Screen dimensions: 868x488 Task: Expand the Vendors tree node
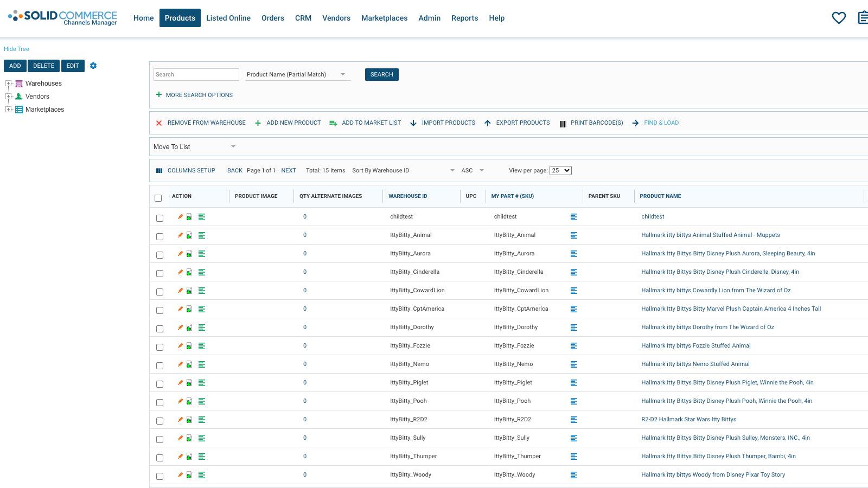(x=8, y=97)
